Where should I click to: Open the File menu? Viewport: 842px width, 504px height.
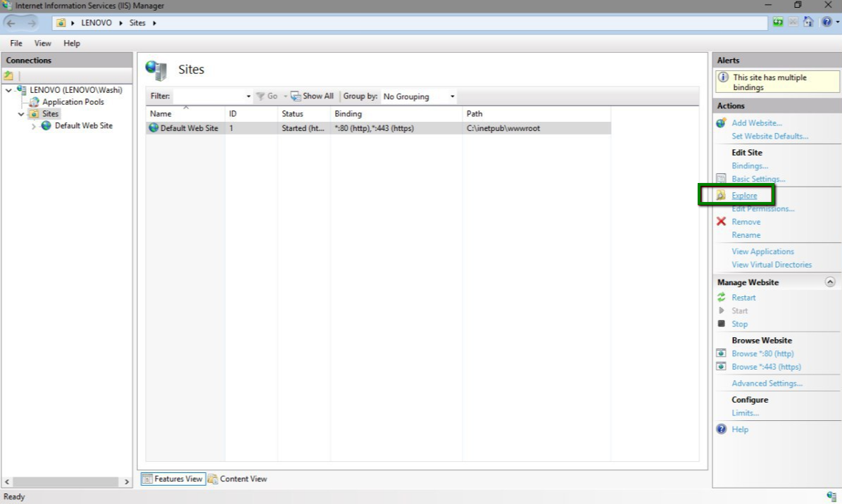point(16,44)
